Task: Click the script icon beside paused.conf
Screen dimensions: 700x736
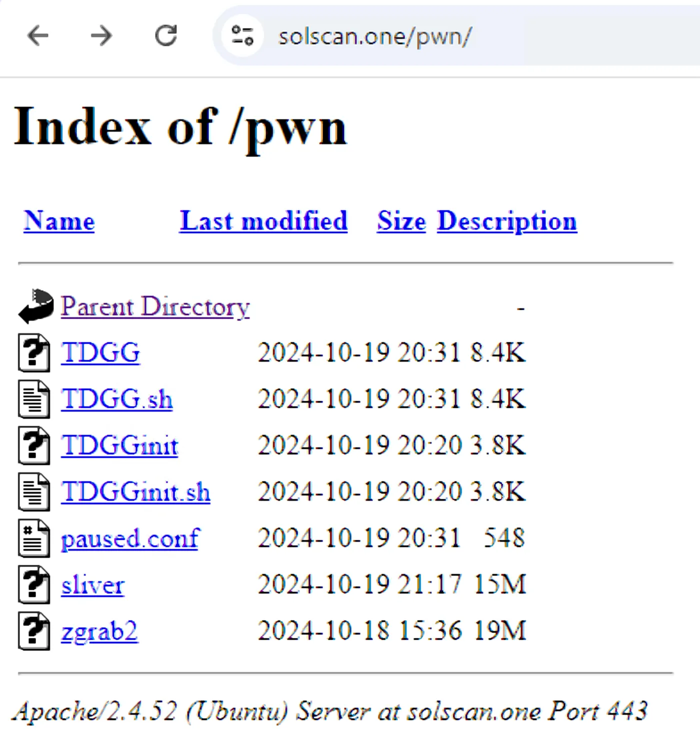Action: tap(34, 538)
